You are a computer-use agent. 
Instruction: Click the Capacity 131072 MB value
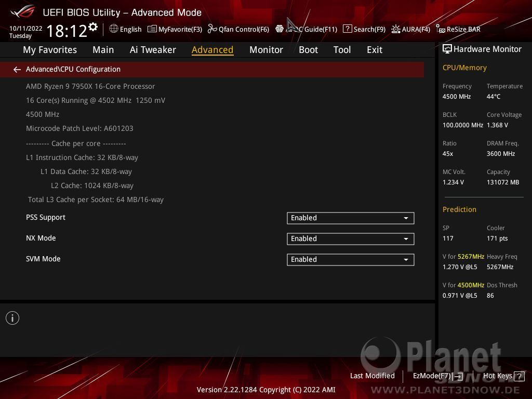503,182
